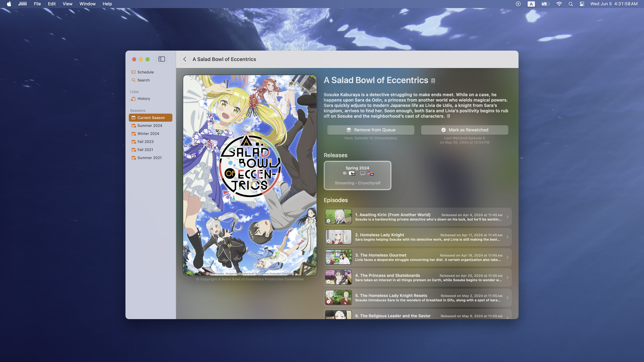Click Remove from Queue button
644x362 pixels.
click(370, 130)
